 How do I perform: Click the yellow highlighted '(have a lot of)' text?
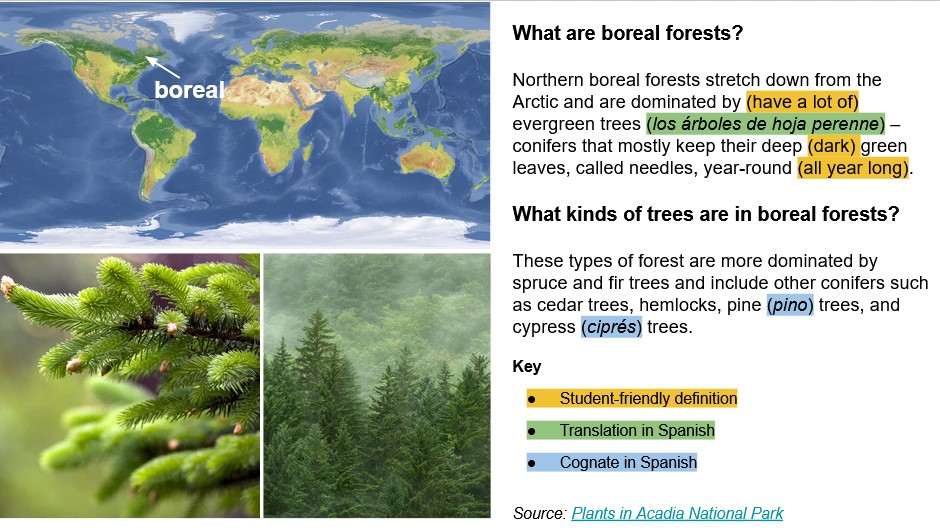click(803, 101)
